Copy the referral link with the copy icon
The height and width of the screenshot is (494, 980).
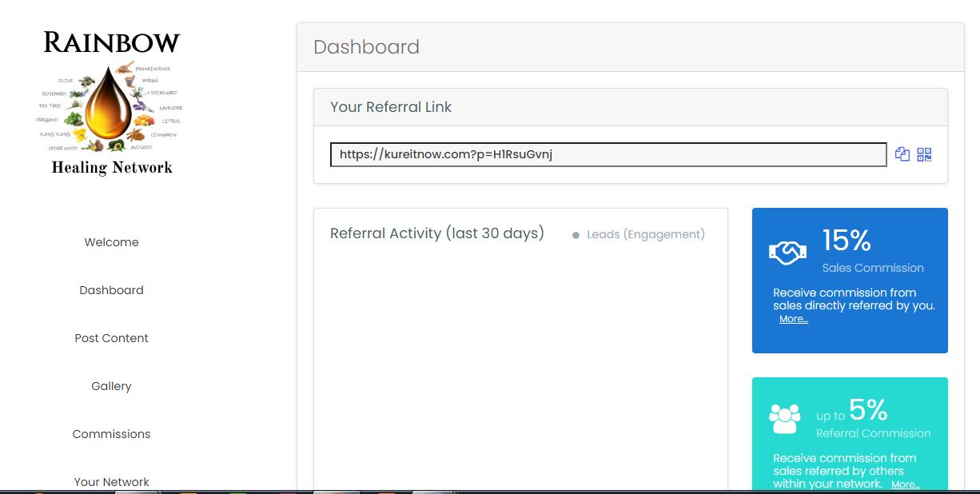tap(902, 154)
